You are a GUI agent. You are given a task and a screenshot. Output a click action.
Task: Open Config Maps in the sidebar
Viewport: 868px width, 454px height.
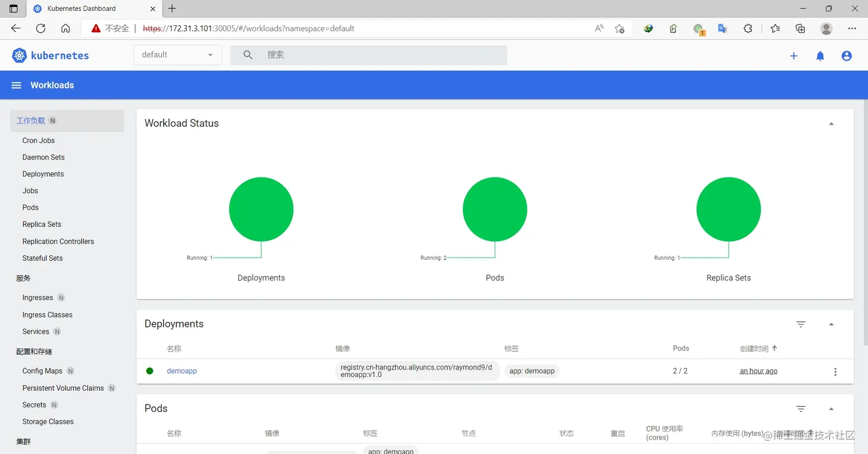point(42,371)
